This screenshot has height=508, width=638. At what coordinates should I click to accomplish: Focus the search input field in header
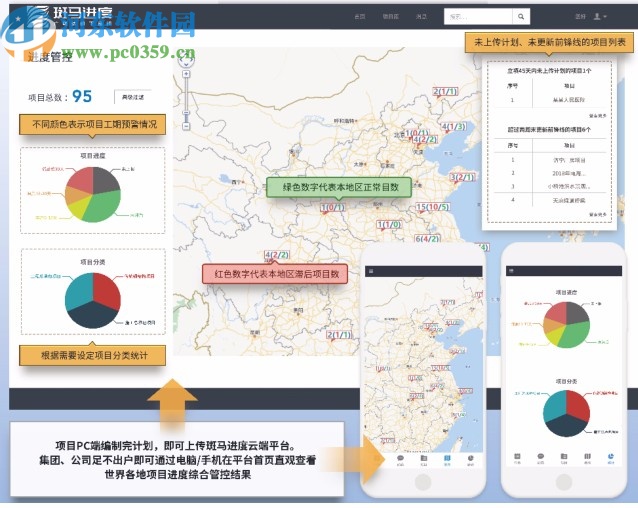478,17
